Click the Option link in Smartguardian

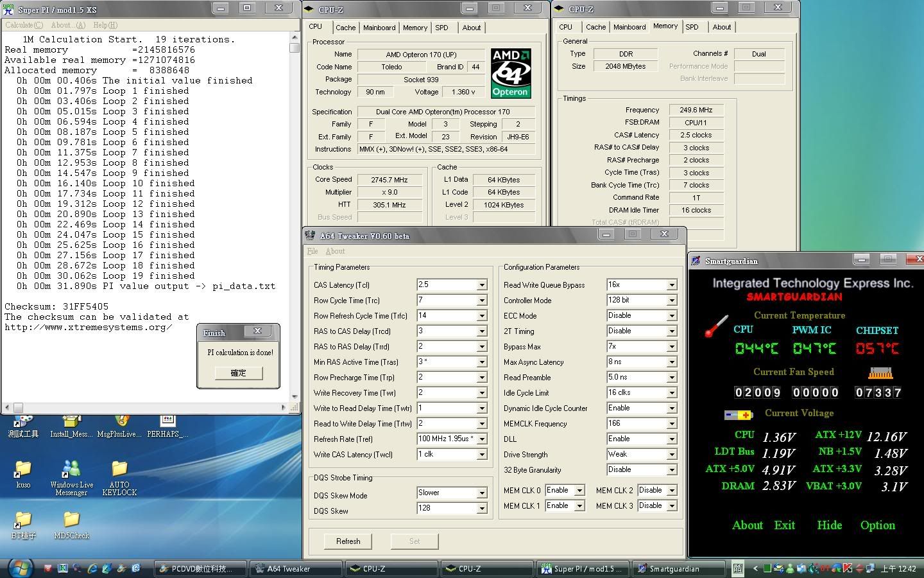(877, 525)
